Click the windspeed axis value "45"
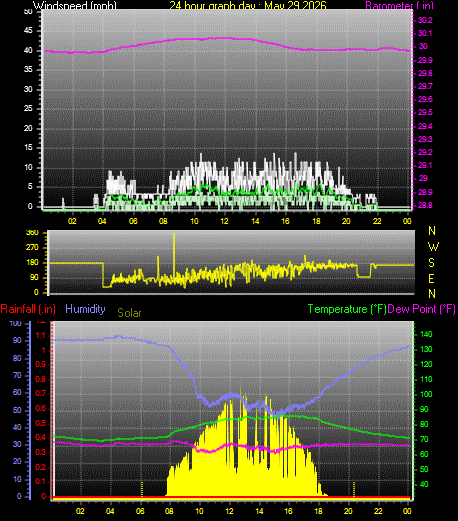This screenshot has height=521, width=458. click(28, 31)
